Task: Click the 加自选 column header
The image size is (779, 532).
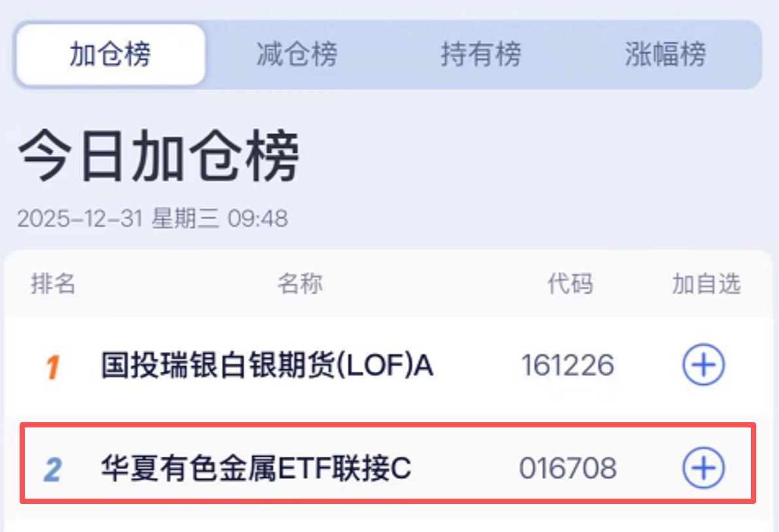Action: (x=706, y=284)
